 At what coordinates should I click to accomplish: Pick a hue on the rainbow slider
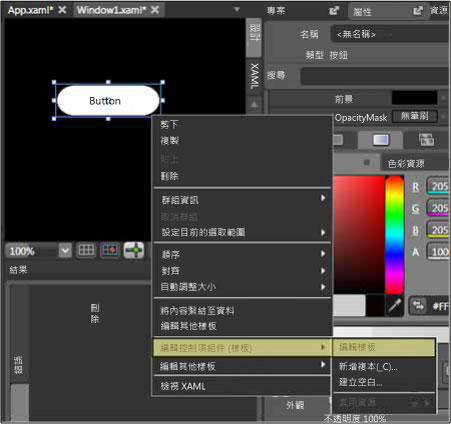click(x=394, y=234)
